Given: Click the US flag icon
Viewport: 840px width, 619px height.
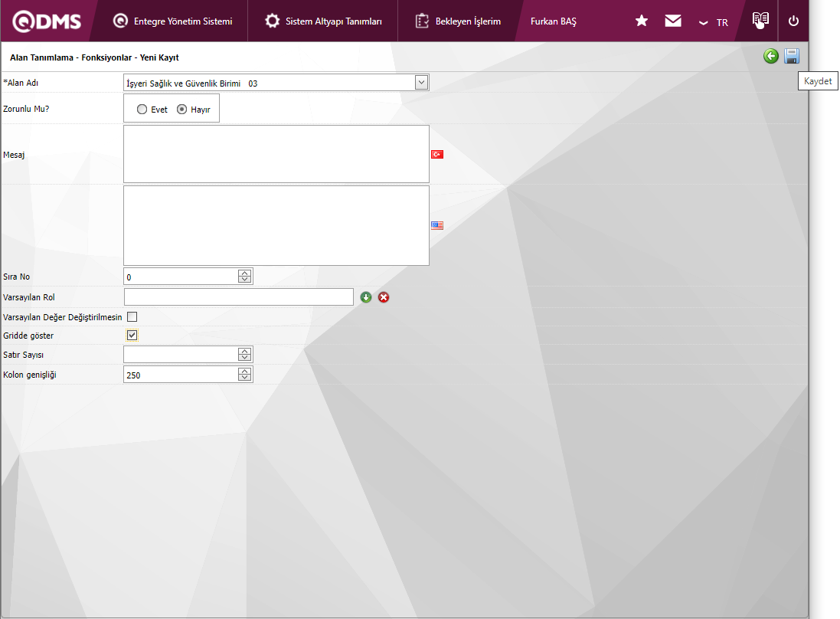Looking at the screenshot, I should 437,226.
